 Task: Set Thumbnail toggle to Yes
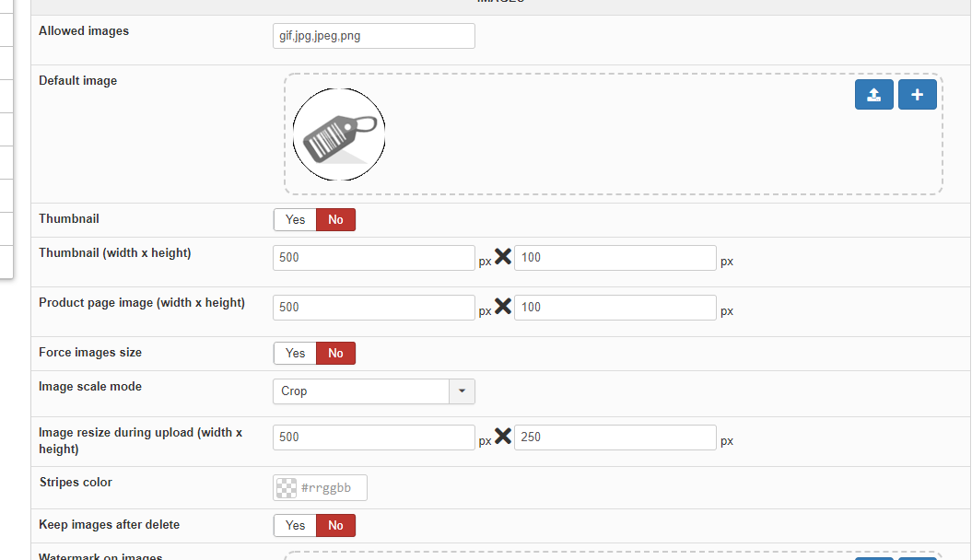click(295, 220)
